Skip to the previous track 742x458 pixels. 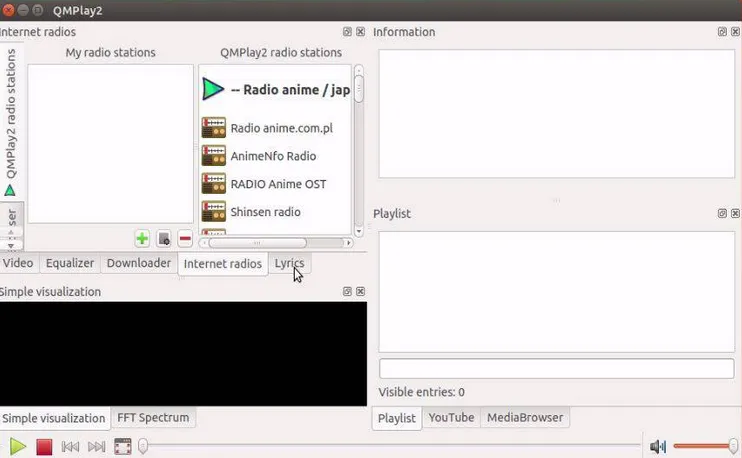coord(70,447)
